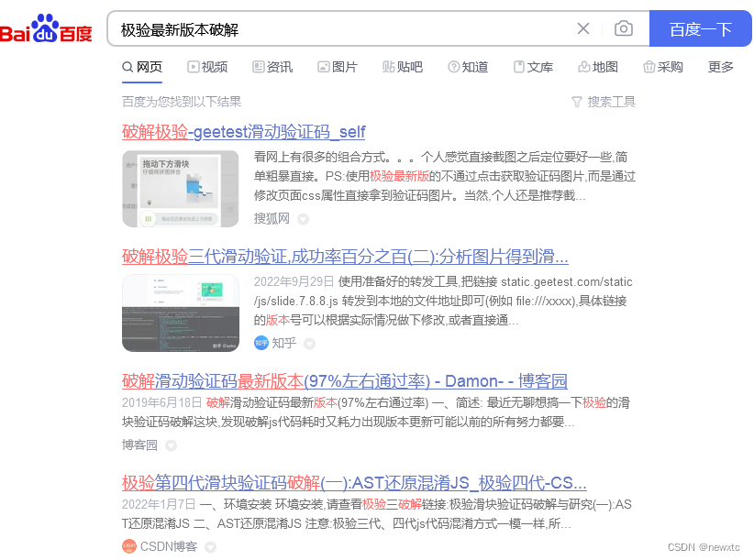Click the date 2022年1月7日
This screenshot has width=754, height=560.
[159, 504]
